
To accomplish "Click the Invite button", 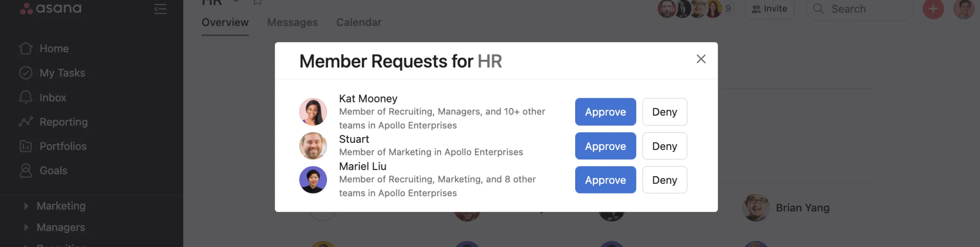I will (769, 9).
